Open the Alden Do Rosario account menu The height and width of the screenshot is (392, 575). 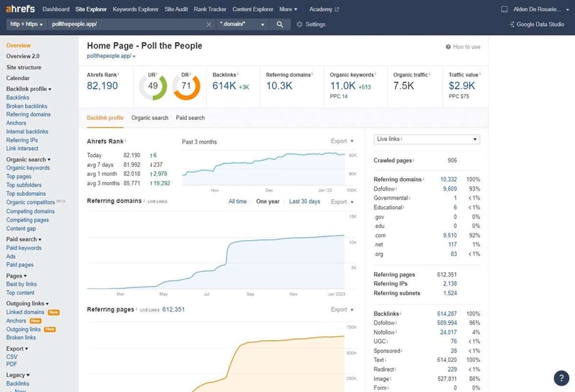click(x=541, y=9)
